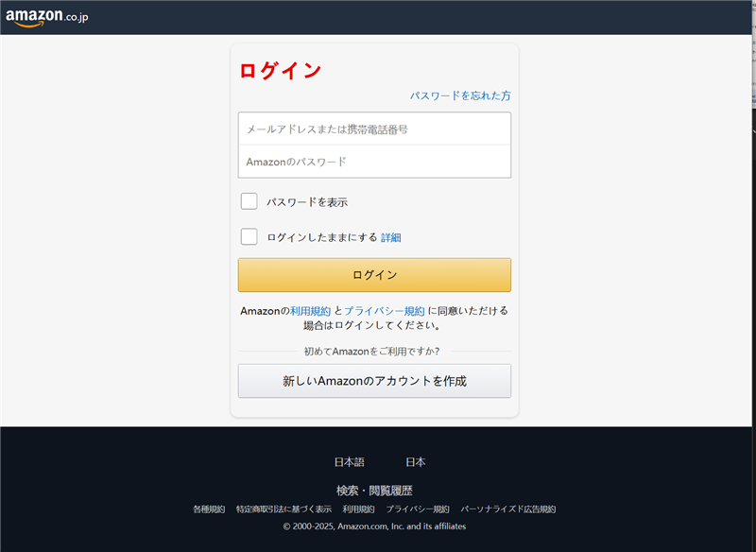
Task: Open 検索・閲覧履歴 in the footer
Action: point(374,490)
